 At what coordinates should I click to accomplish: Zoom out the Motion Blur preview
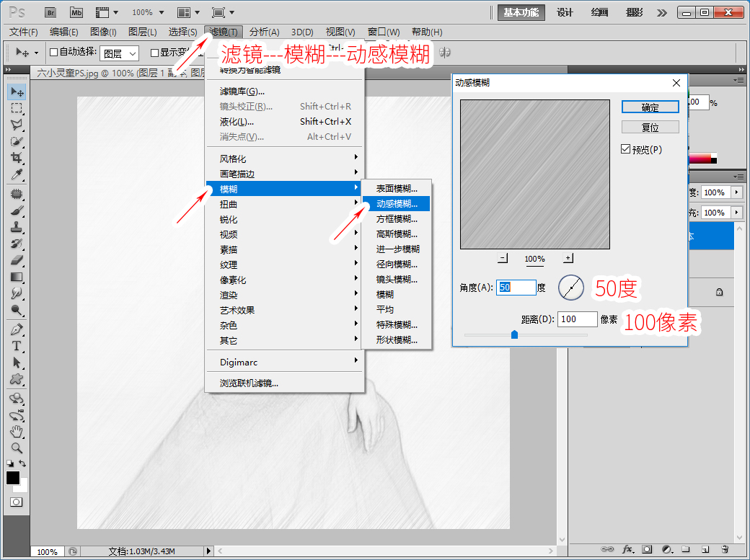click(x=502, y=258)
